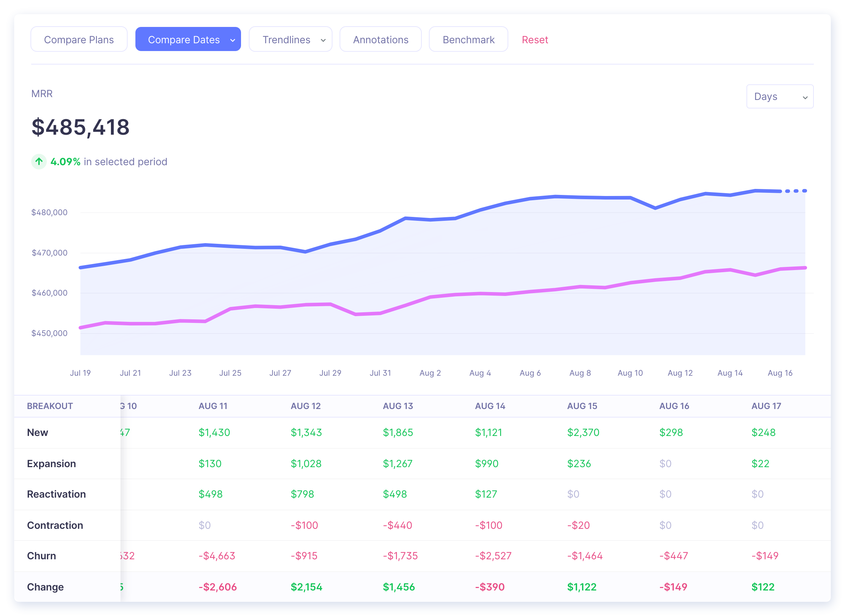Click the Aug 10 x-axis label
Viewport: 845px width, 616px height.
[630, 373]
